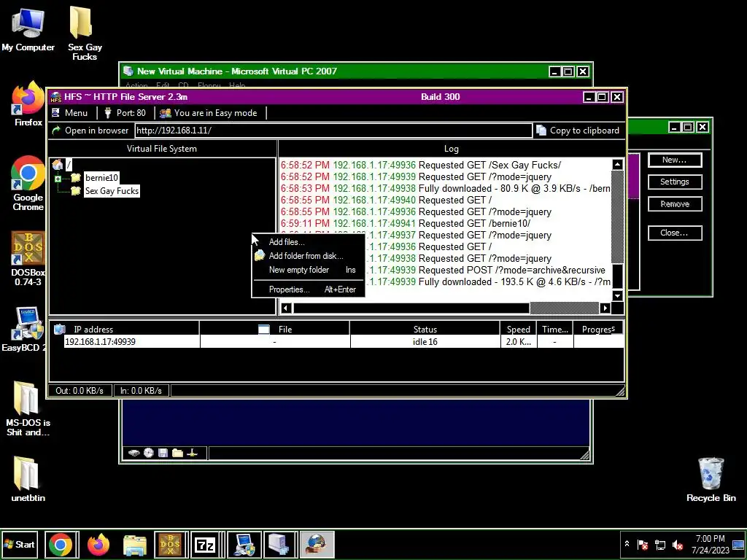
Task: Click the log's left scroll arrow
Action: tap(286, 308)
